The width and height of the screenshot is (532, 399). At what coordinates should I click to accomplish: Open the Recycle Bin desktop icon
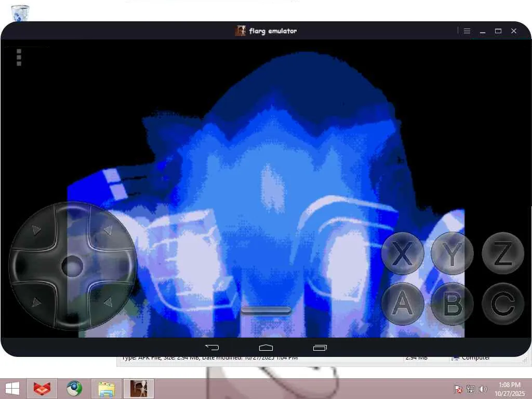click(x=20, y=13)
